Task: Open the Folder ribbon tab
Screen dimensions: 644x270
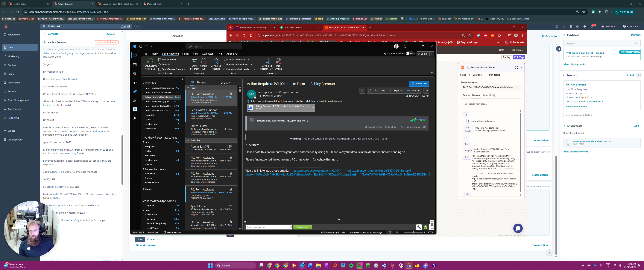Action: [186, 54]
